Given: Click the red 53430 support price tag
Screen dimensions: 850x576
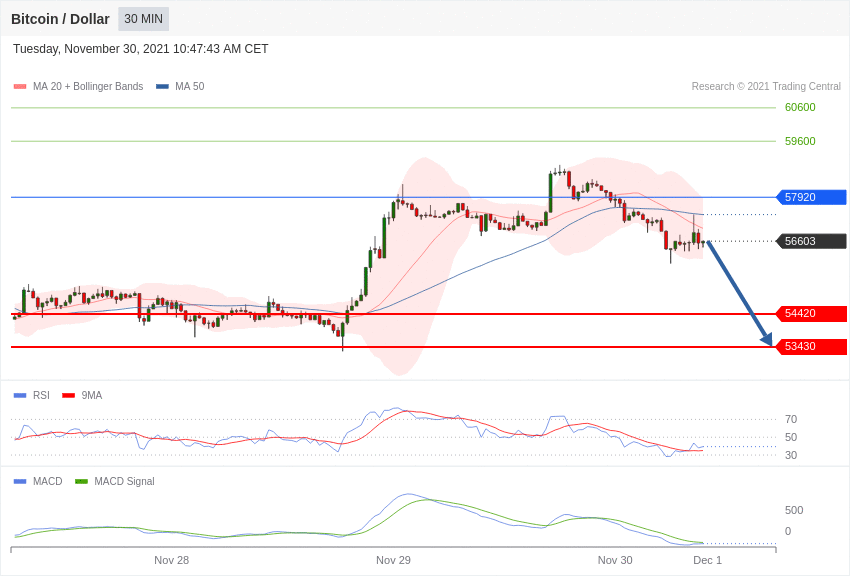Looking at the screenshot, I should pyautogui.click(x=812, y=346).
